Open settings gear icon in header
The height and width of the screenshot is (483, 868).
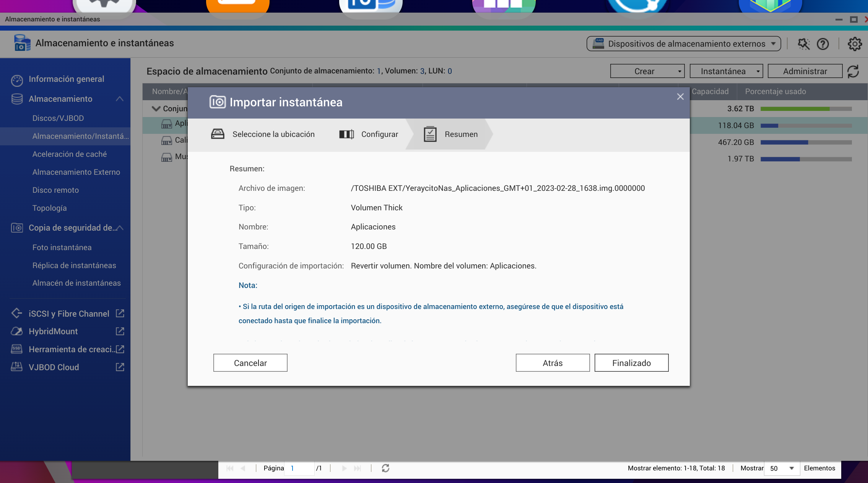pyautogui.click(x=855, y=44)
